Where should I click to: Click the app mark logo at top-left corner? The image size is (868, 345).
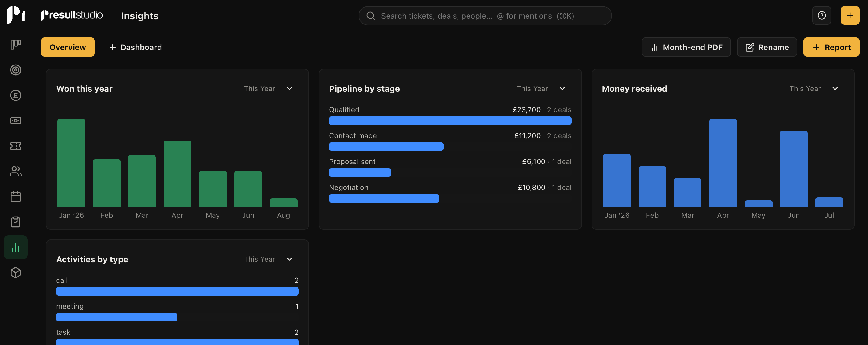tap(15, 15)
